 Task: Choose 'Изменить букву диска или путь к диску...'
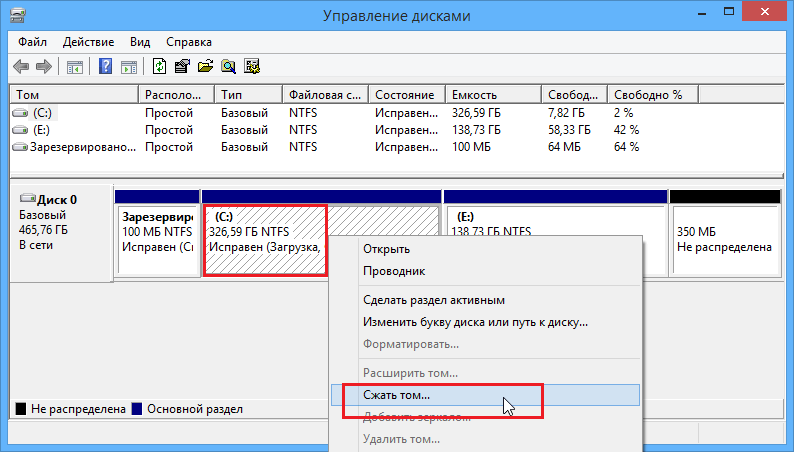pyautogui.click(x=475, y=322)
